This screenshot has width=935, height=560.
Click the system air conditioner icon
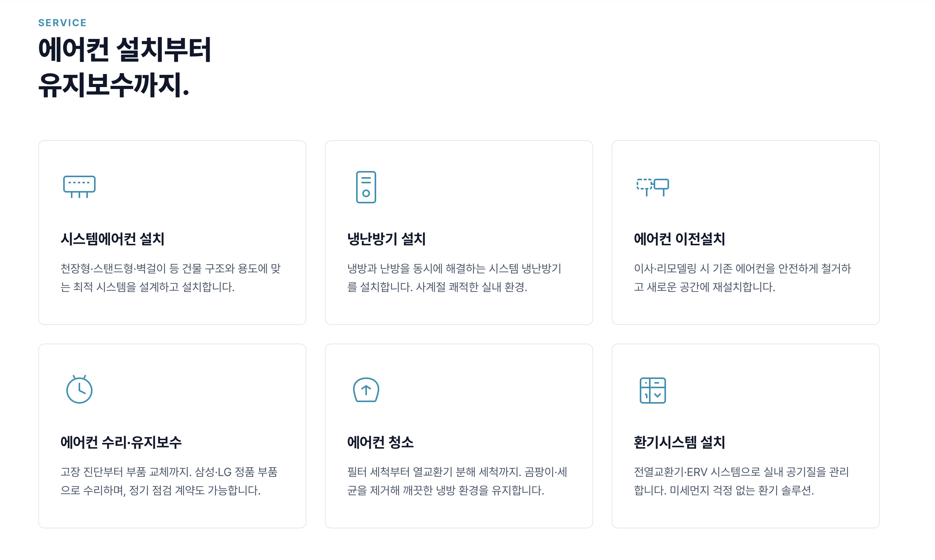coord(79,187)
